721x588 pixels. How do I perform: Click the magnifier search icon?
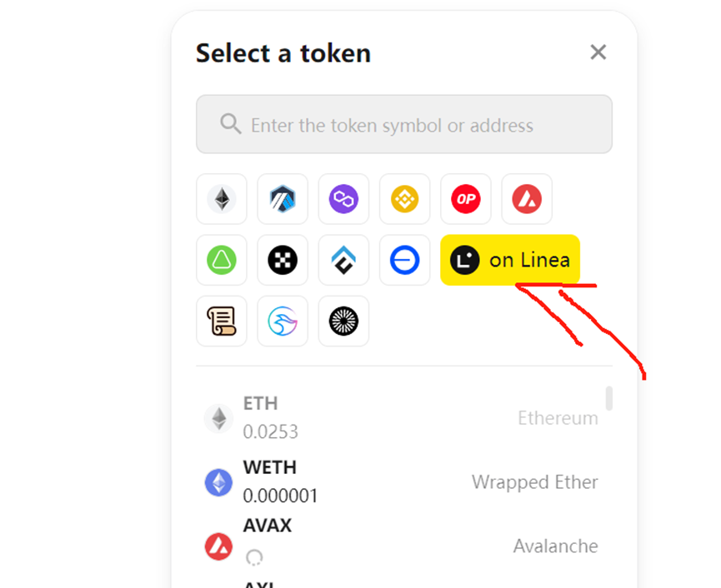click(x=230, y=124)
